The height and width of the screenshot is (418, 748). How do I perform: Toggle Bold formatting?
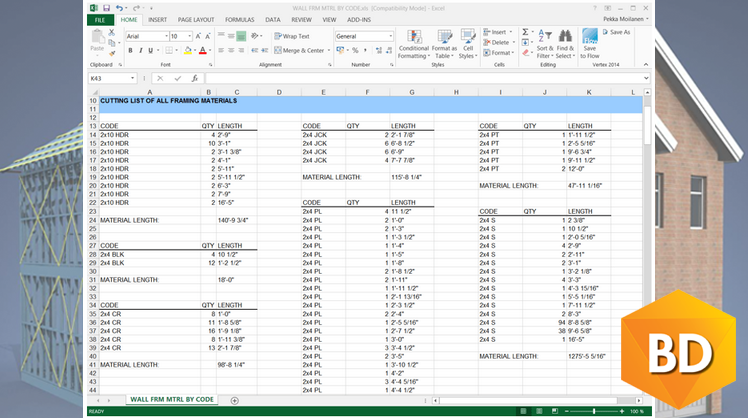130,50
